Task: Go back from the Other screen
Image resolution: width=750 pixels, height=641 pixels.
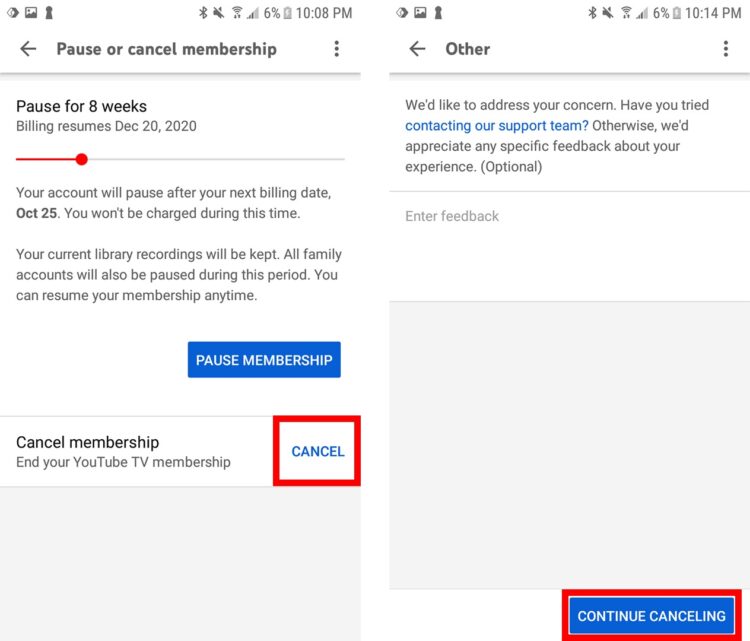Action: 418,49
